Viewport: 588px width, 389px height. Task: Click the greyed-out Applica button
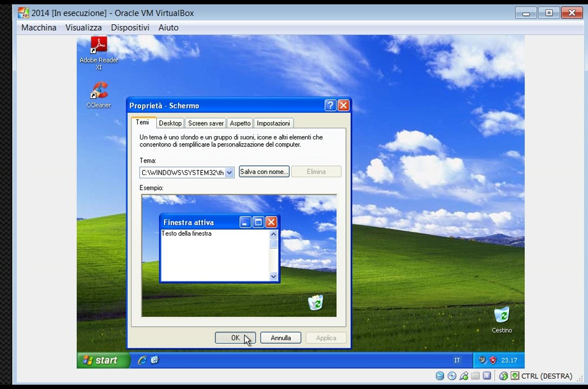pyautogui.click(x=326, y=338)
